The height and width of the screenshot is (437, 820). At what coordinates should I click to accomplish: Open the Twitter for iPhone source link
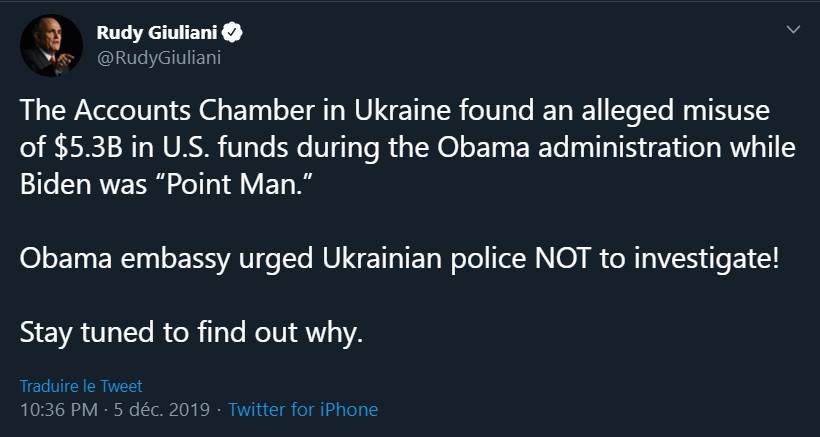303,409
